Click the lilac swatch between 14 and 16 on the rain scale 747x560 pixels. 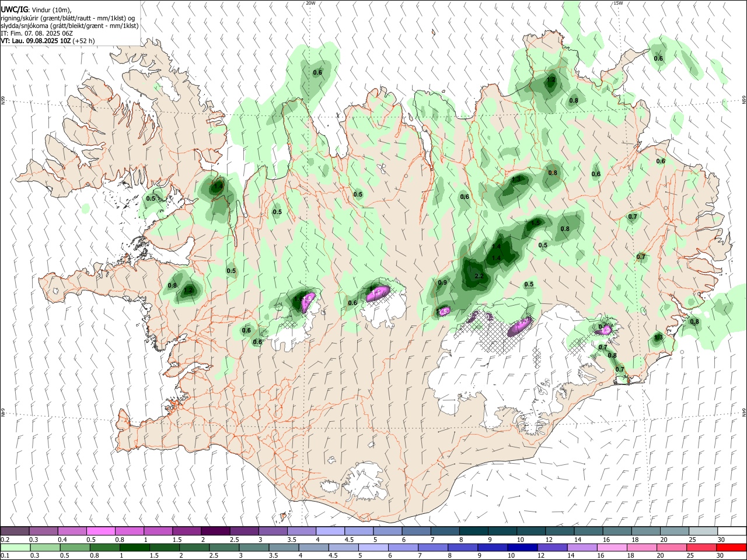coord(582,548)
